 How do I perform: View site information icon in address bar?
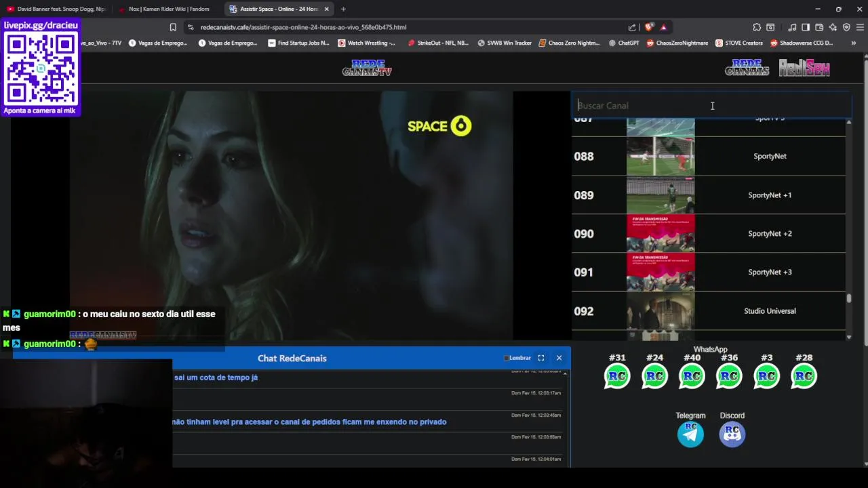click(x=191, y=27)
